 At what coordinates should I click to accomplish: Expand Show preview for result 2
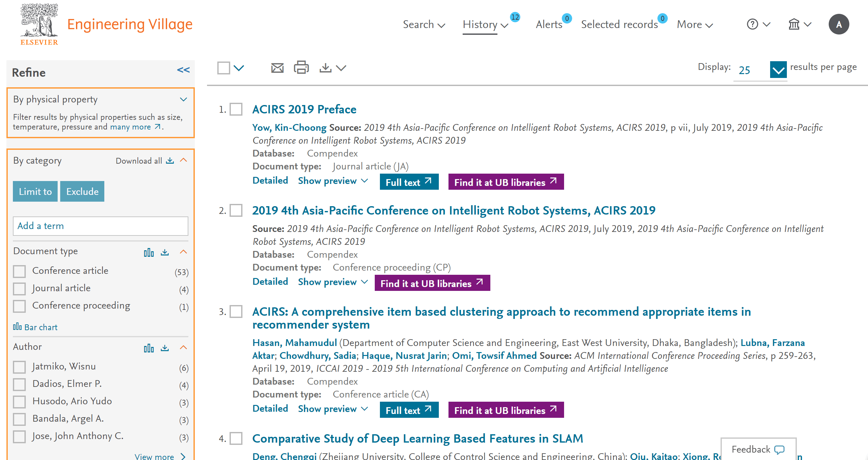click(333, 282)
